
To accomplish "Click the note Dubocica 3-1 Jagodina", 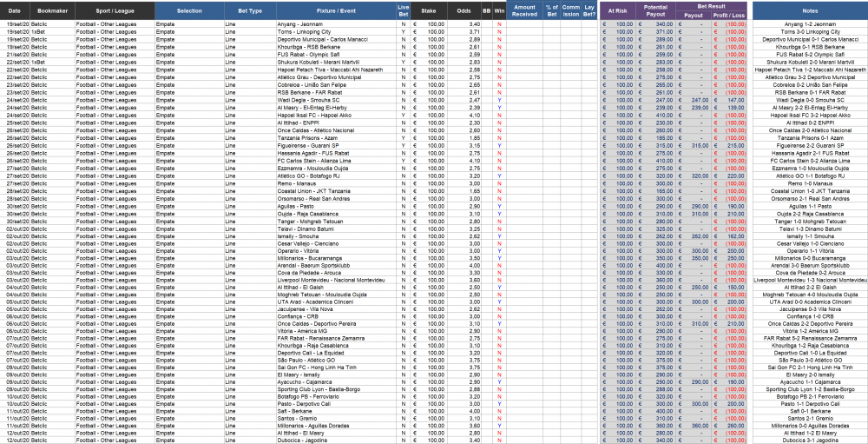I will tap(810, 441).
